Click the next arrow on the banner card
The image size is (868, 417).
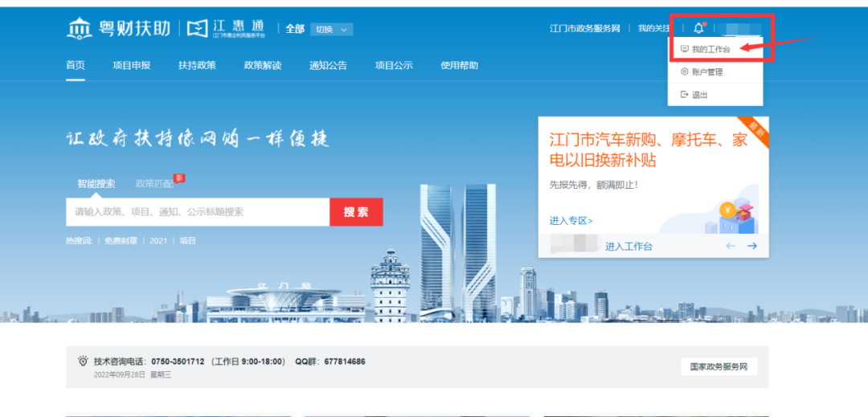(x=752, y=246)
